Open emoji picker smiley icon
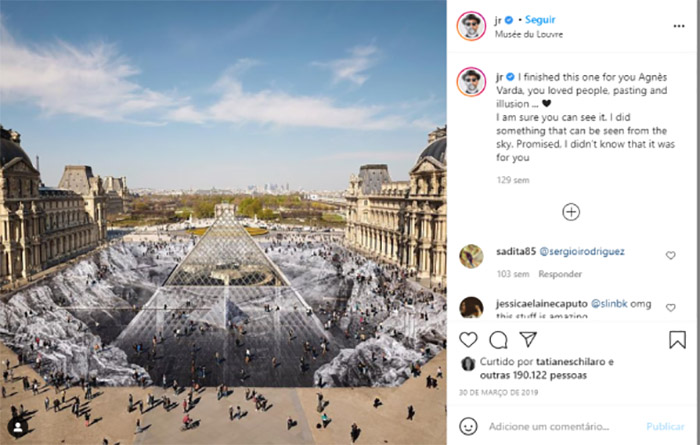 (x=468, y=426)
